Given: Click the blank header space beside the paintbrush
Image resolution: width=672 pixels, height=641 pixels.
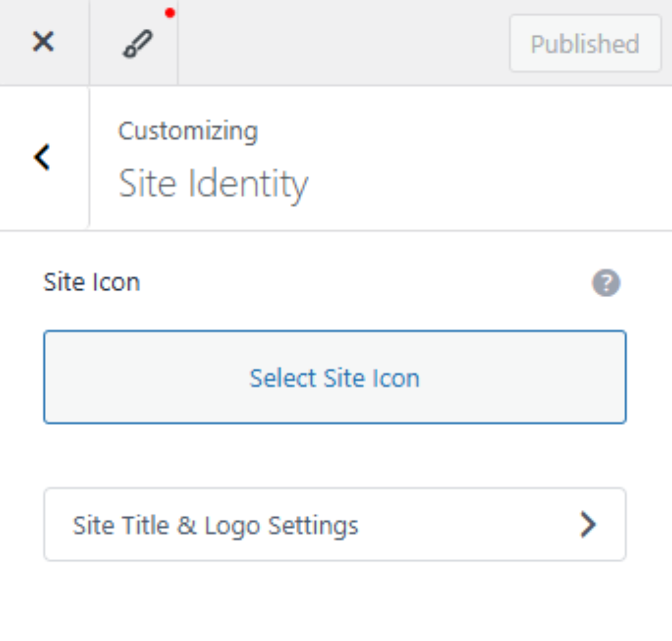Looking at the screenshot, I should tap(341, 43).
